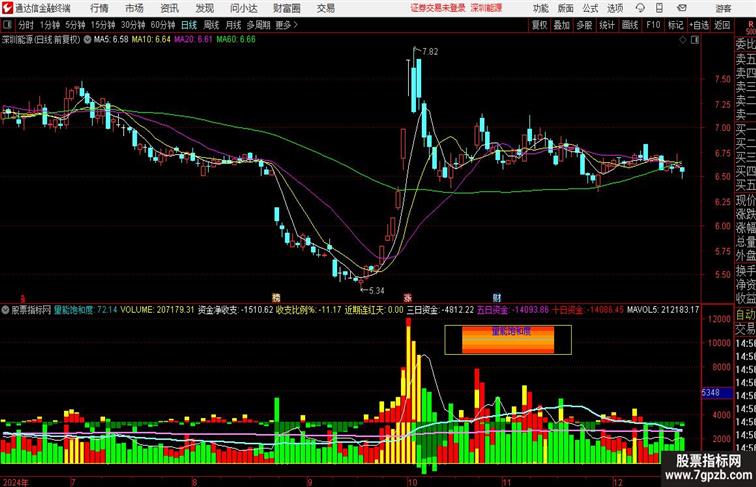756x487 pixels.
Task: Expand the 更多 periods chevron
Action: (x=287, y=25)
